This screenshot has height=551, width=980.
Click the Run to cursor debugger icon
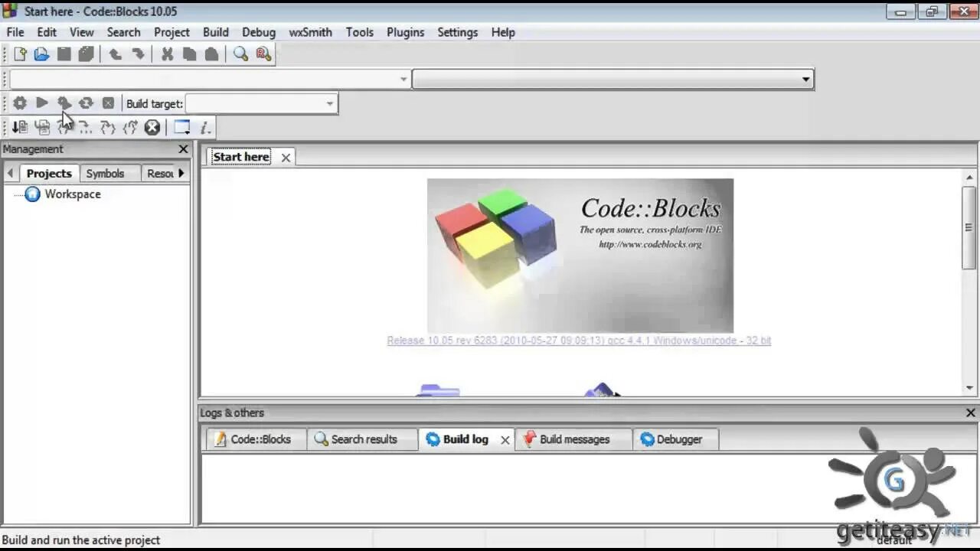click(42, 128)
